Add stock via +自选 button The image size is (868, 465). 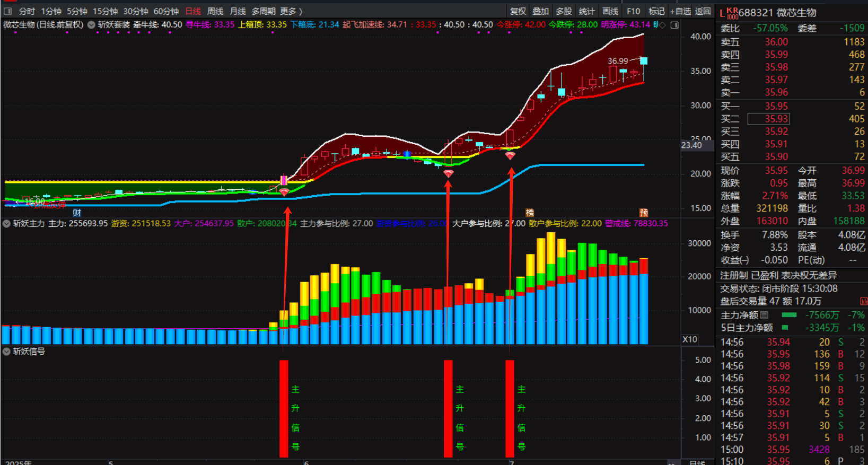tap(680, 11)
